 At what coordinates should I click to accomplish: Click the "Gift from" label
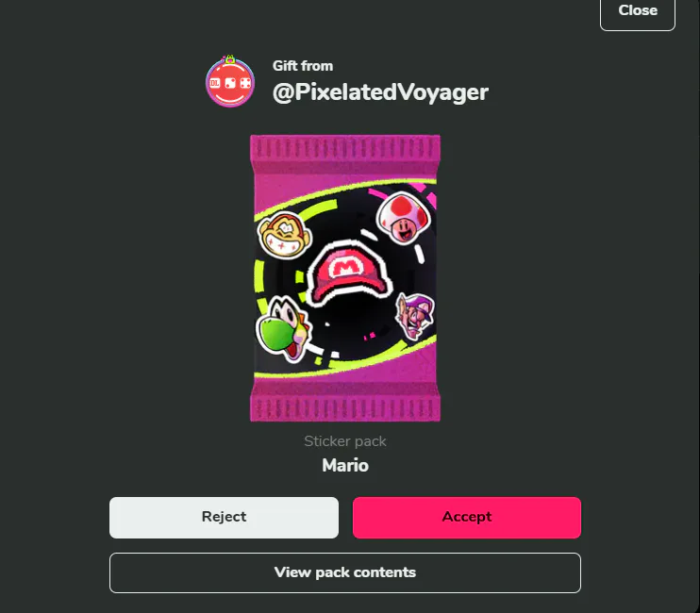pyautogui.click(x=303, y=66)
